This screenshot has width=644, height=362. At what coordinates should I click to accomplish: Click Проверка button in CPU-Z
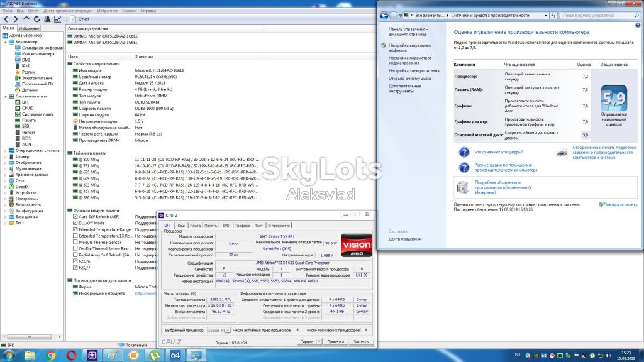[336, 341]
